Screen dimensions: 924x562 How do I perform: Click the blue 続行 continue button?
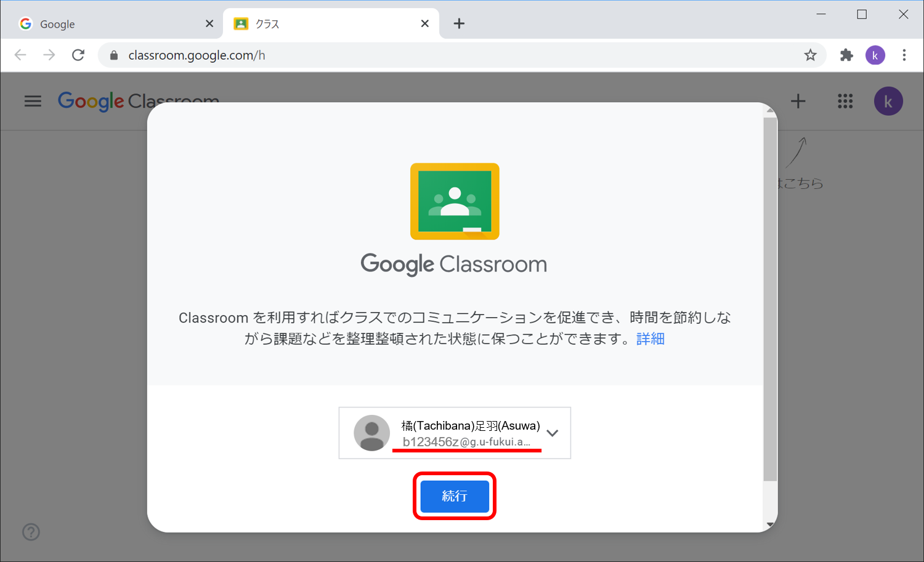click(x=455, y=496)
